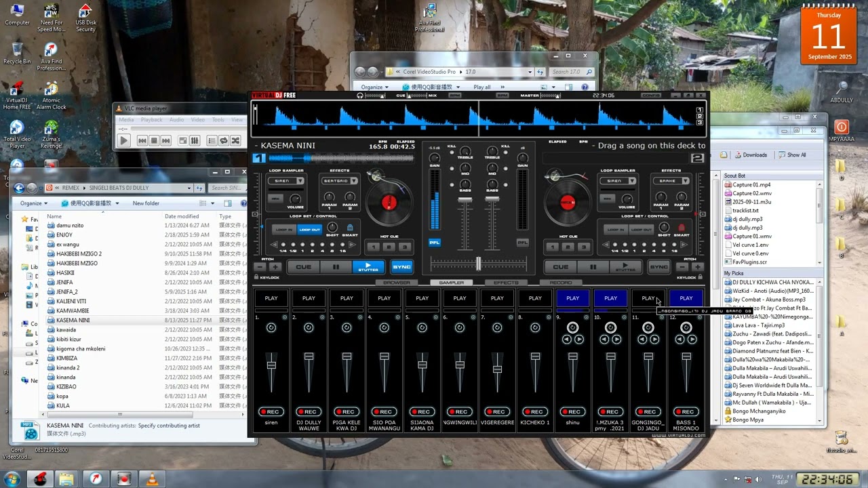
Task: Toggle deck 1 keylock padlock
Action: pyautogui.click(x=257, y=277)
